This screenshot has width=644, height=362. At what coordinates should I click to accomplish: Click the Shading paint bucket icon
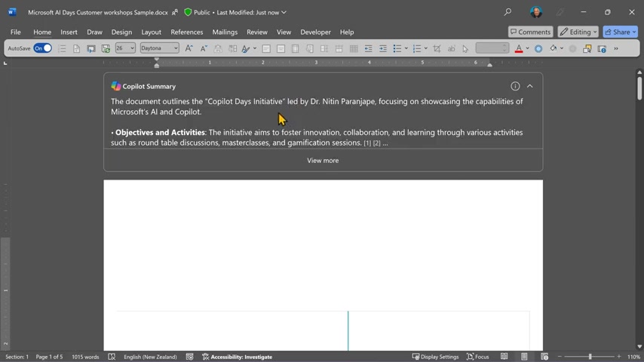[554, 48]
